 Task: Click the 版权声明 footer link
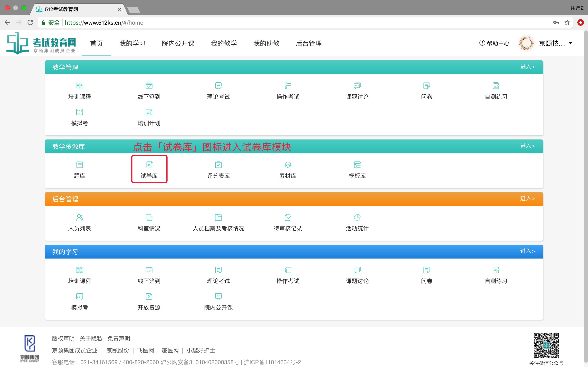63,338
